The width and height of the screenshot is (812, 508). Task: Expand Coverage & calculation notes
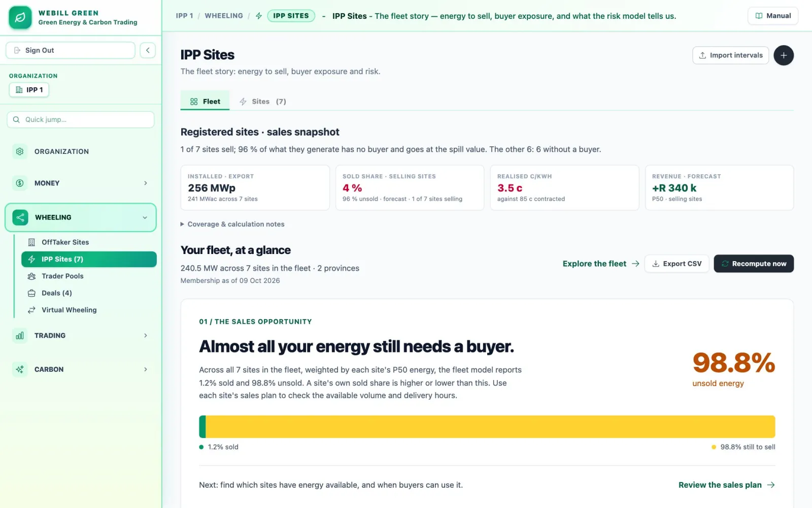click(232, 224)
